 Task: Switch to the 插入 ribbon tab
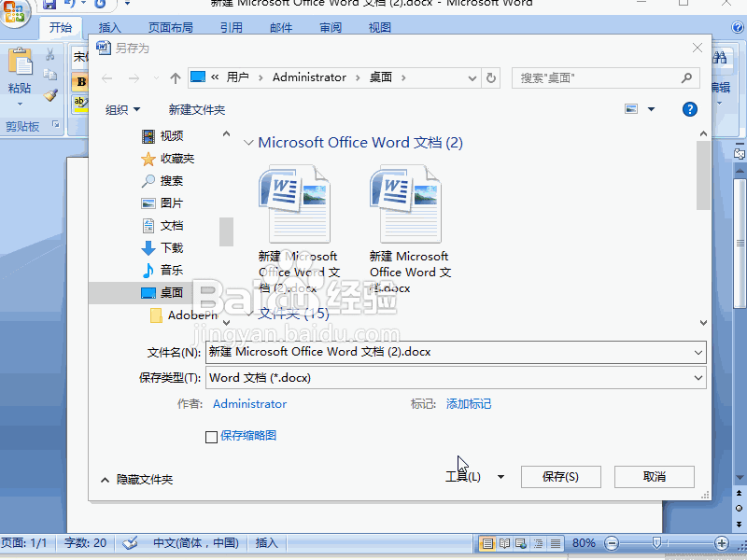(109, 27)
